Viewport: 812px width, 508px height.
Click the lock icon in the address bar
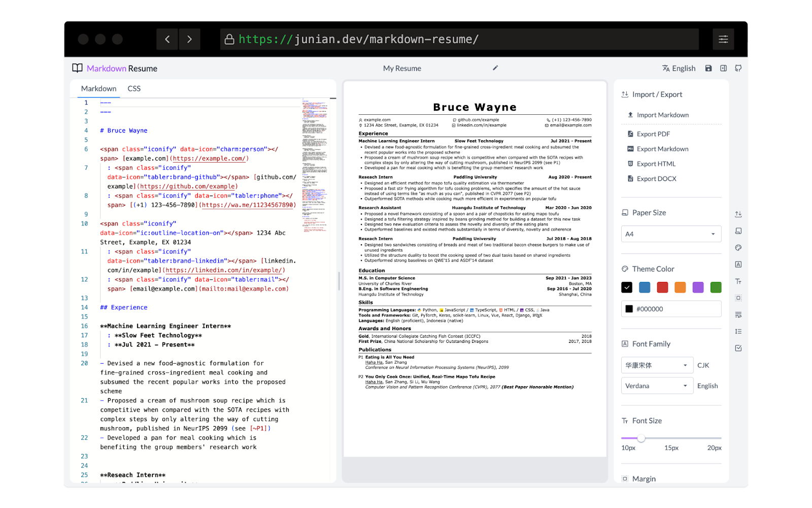coord(229,39)
